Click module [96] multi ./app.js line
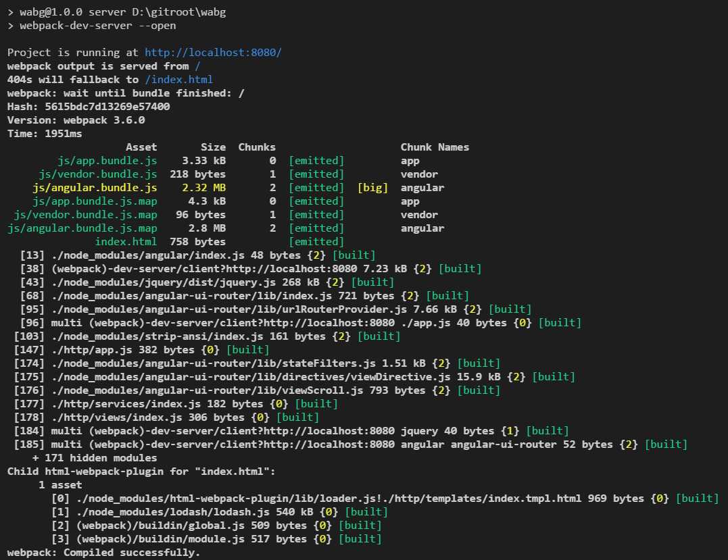 coord(301,322)
